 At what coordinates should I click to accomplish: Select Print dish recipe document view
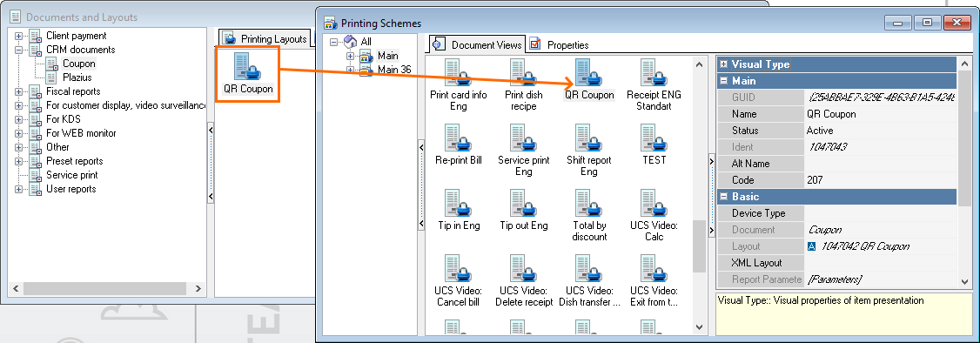pos(524,85)
